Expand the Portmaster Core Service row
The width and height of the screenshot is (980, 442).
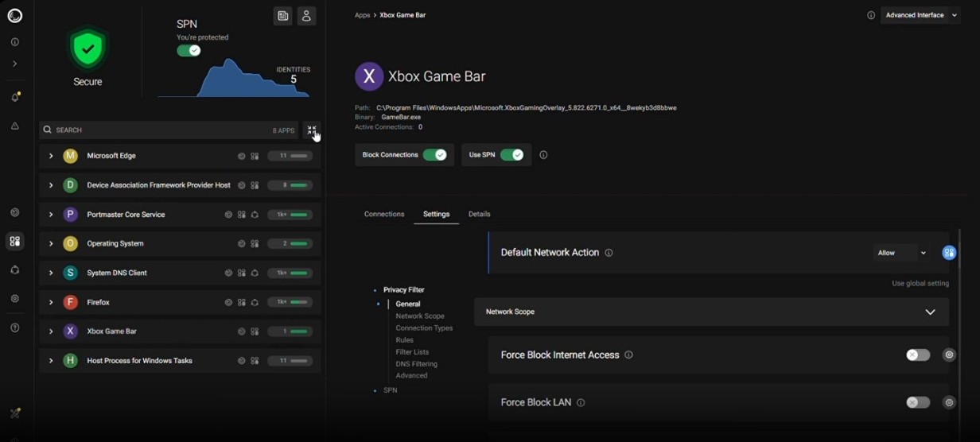(x=51, y=215)
